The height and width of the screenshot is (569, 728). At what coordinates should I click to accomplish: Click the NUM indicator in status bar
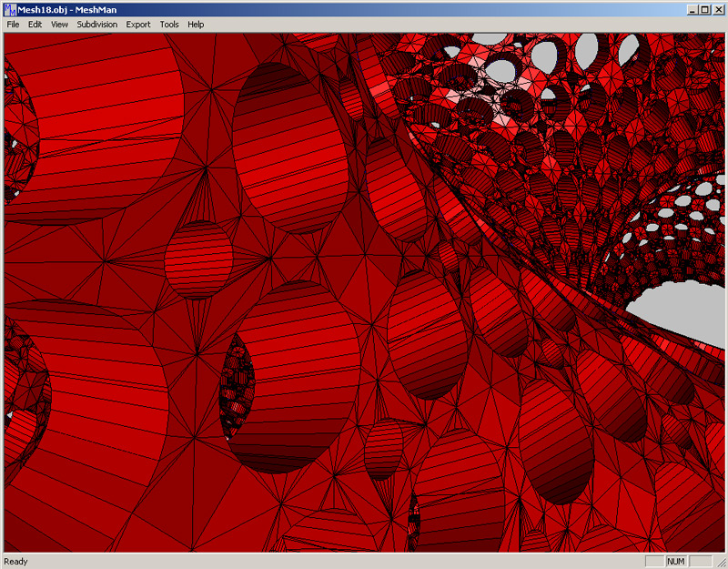tap(676, 562)
